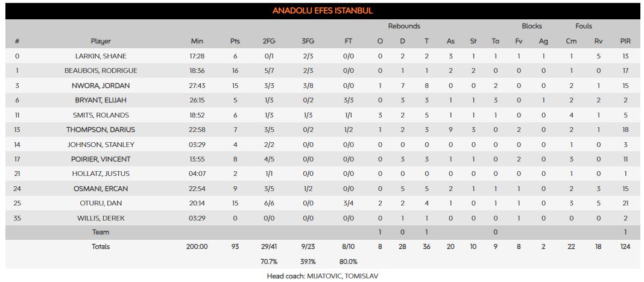Click the Pts column header

click(x=235, y=41)
